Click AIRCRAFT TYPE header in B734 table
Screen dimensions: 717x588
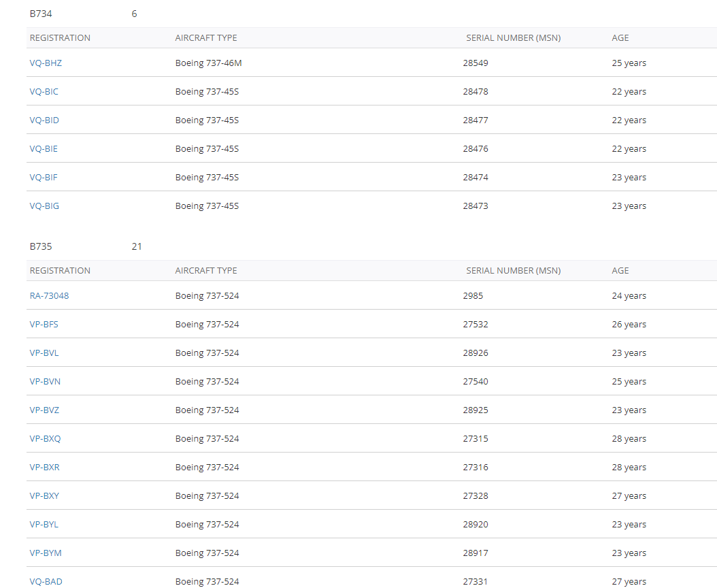pos(206,38)
